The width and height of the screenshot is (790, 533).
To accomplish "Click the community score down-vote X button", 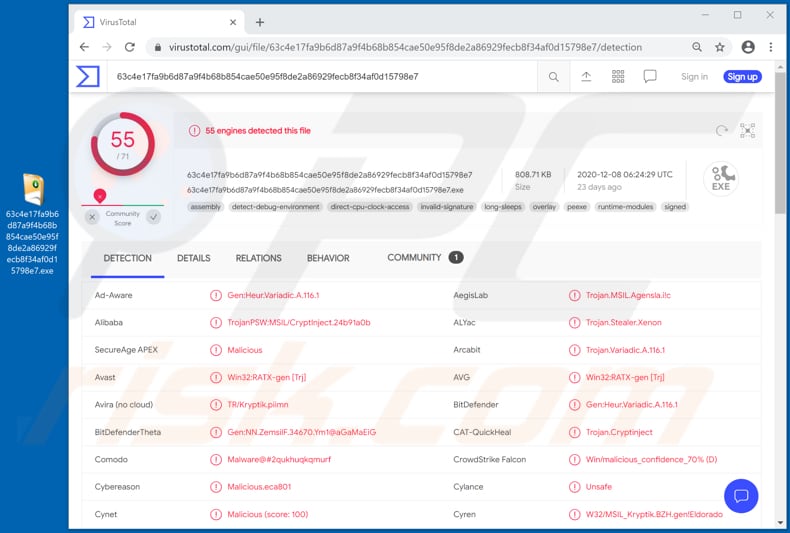I will (92, 217).
